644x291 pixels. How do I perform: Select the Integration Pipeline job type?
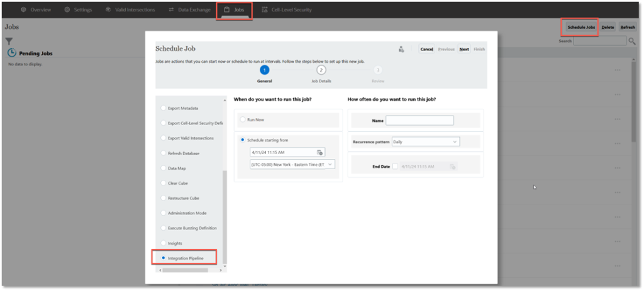(164, 258)
